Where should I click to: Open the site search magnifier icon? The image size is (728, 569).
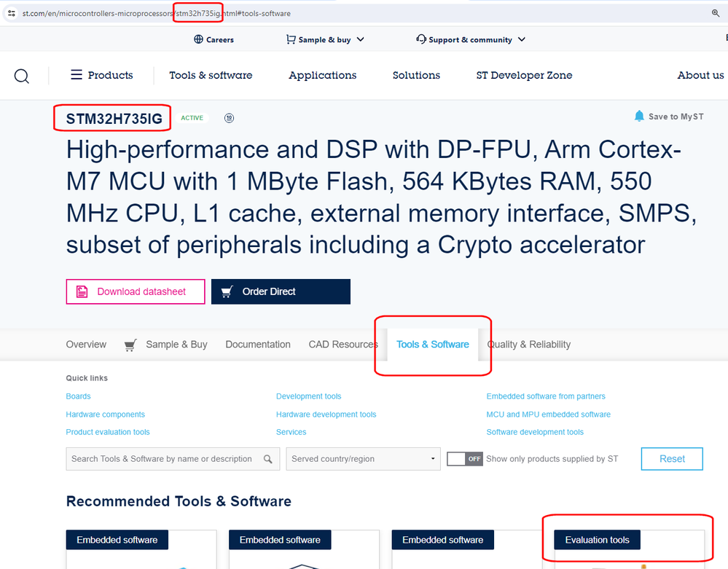tap(21, 76)
